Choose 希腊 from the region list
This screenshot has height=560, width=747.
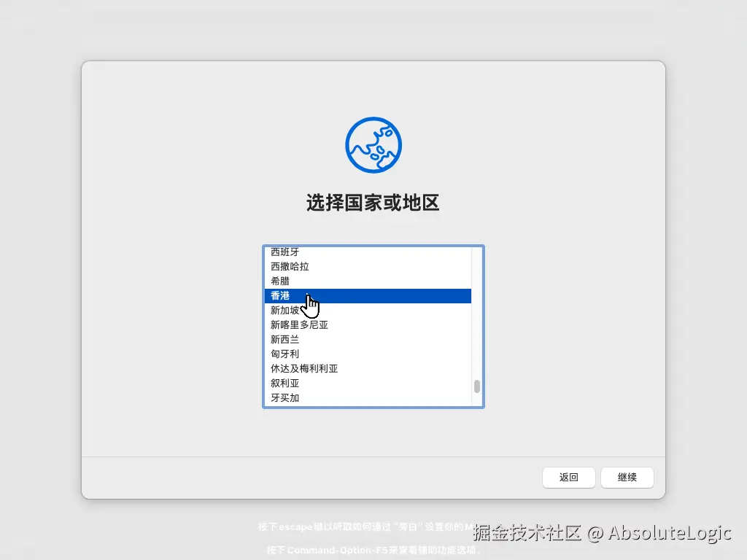pyautogui.click(x=368, y=281)
